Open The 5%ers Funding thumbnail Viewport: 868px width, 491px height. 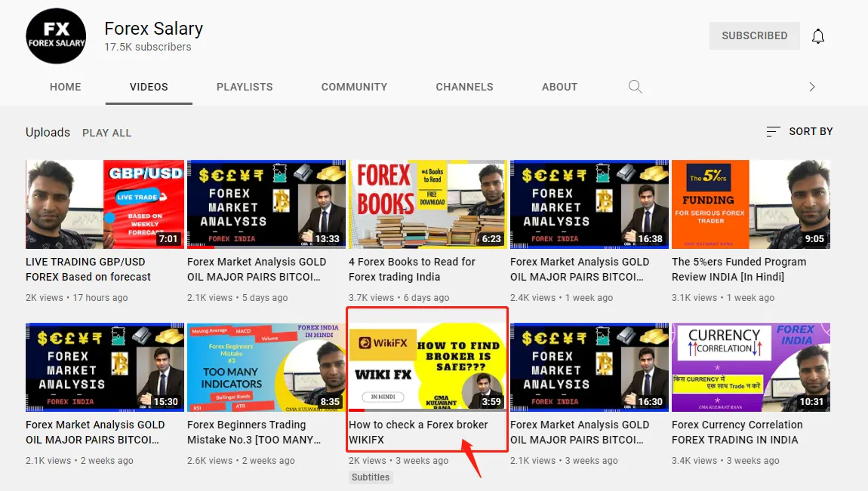pyautogui.click(x=751, y=204)
